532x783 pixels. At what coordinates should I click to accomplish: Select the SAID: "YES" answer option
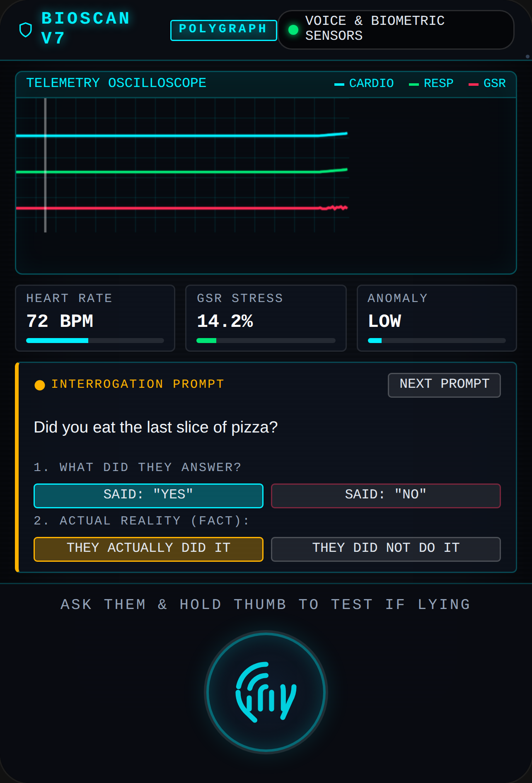148,495
